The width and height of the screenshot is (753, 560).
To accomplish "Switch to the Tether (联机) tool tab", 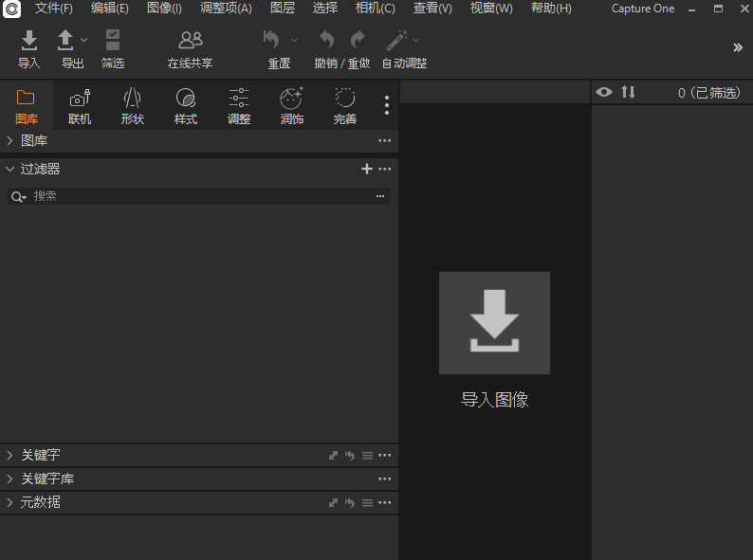I will (80, 106).
